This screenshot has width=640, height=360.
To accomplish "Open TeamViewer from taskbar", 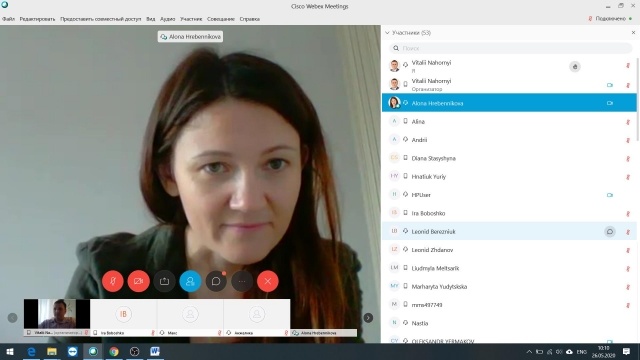I will [x=72, y=351].
